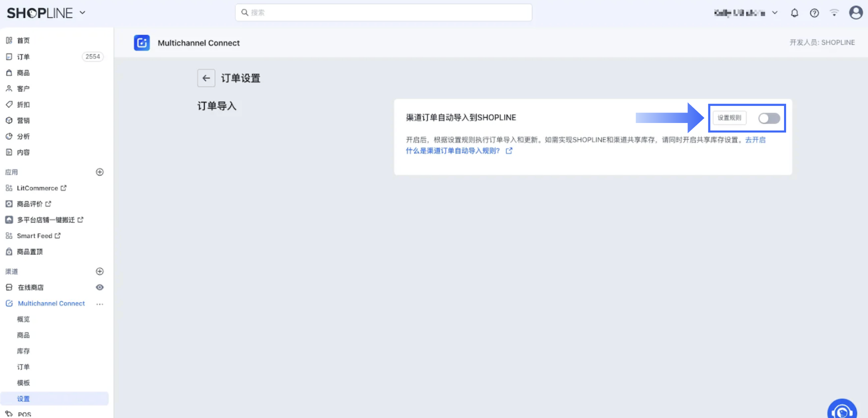Click the wifi signal icon in header
Image resolution: width=868 pixels, height=418 pixels.
tap(834, 13)
